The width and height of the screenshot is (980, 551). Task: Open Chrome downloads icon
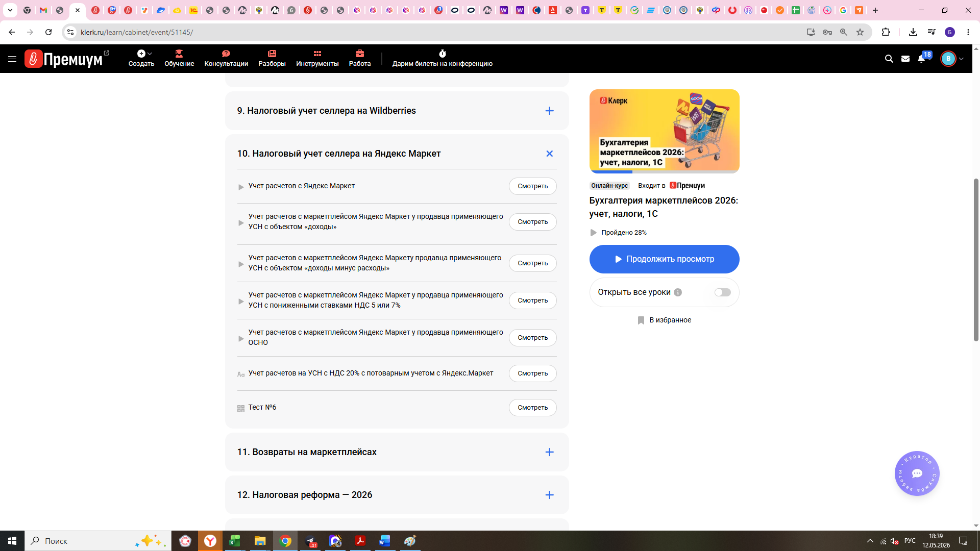coord(913,32)
